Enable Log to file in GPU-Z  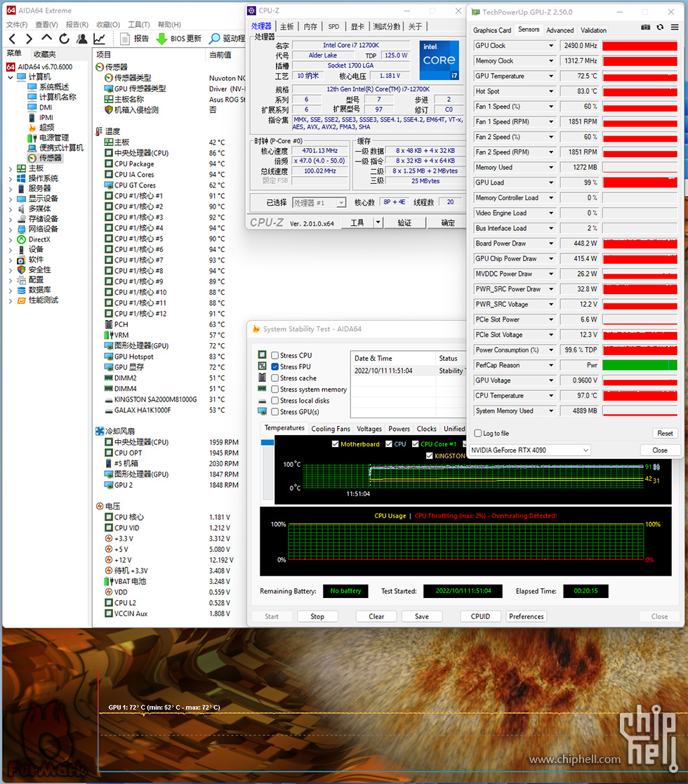click(x=479, y=433)
